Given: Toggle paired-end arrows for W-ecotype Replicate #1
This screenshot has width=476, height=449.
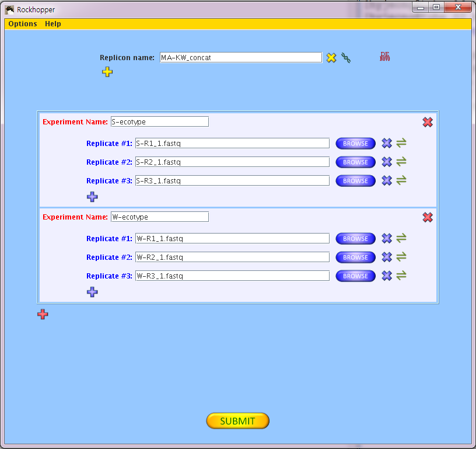Looking at the screenshot, I should click(x=401, y=238).
